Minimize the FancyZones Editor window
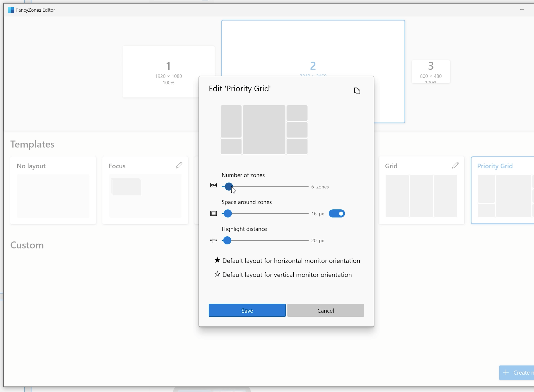Image resolution: width=534 pixels, height=392 pixels. (x=522, y=10)
